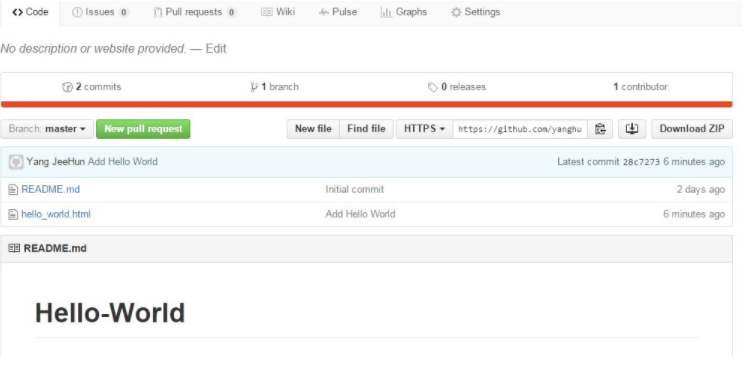Open the Initial commit message link
The width and height of the screenshot is (748, 365).
[x=354, y=189]
